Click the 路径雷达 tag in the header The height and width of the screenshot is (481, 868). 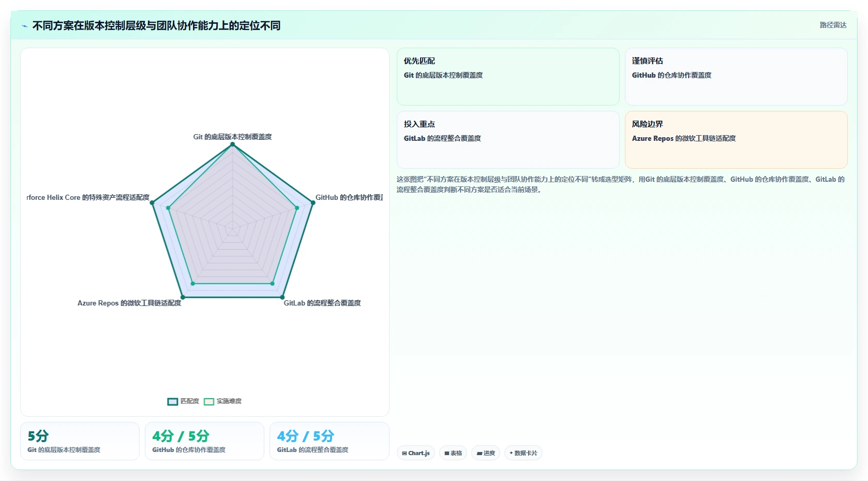(x=833, y=25)
